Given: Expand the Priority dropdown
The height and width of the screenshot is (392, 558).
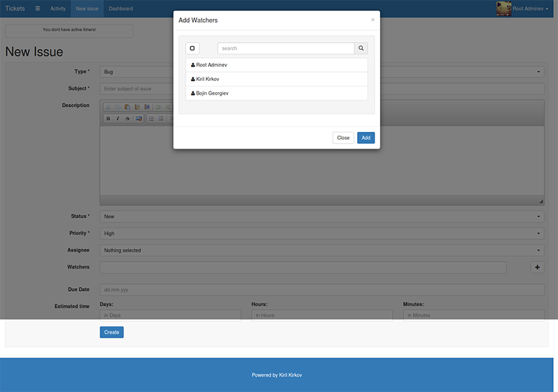Looking at the screenshot, I should [322, 234].
